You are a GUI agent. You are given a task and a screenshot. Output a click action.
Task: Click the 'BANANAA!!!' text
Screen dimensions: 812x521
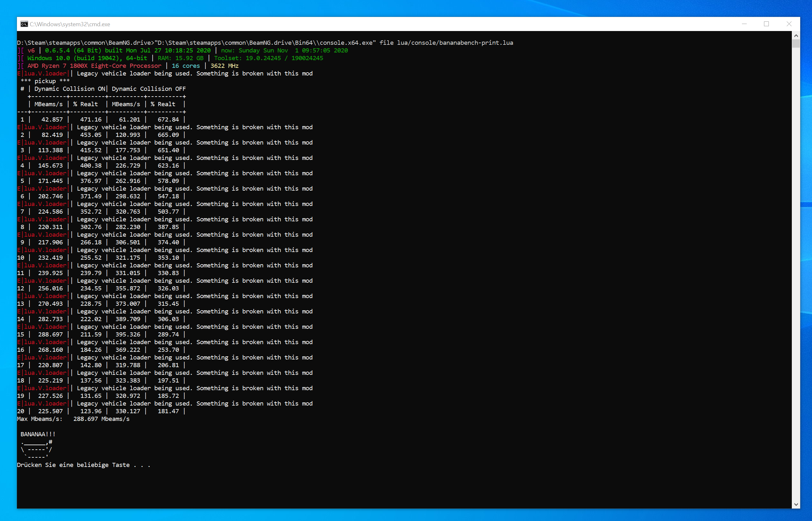[38, 434]
